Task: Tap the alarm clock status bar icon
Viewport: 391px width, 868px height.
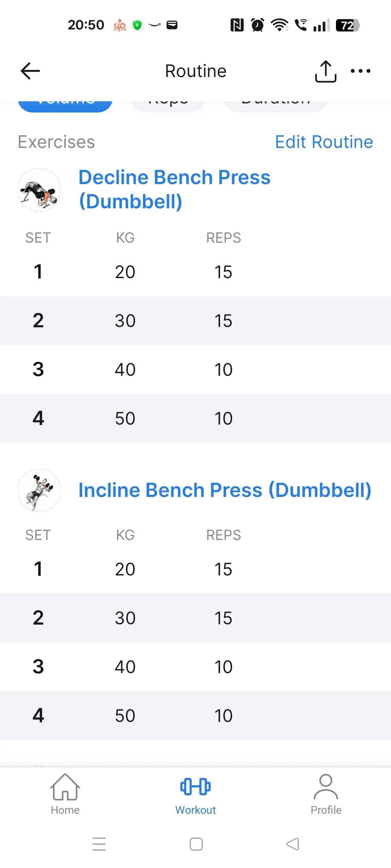Action: pyautogui.click(x=257, y=25)
